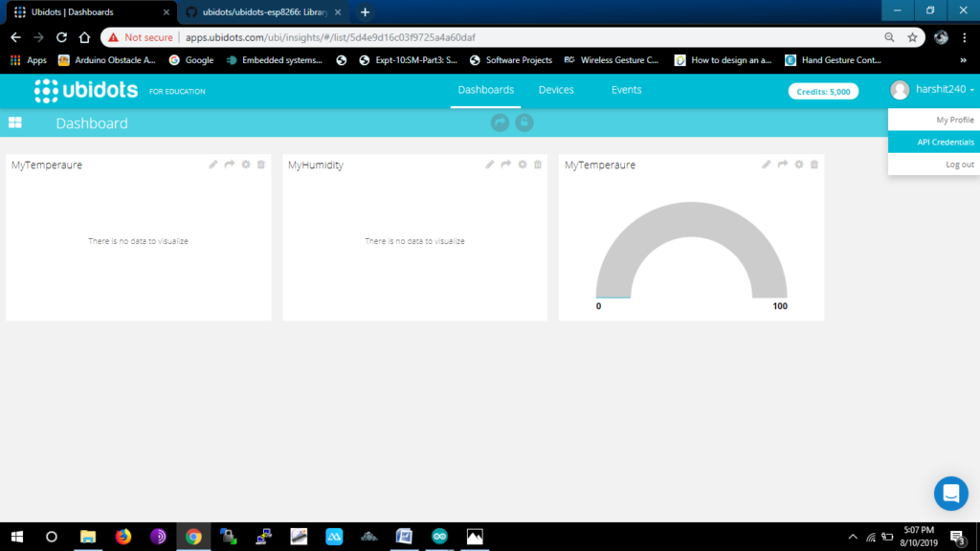
Task: Click the Dashboard heading text
Action: pos(92,123)
